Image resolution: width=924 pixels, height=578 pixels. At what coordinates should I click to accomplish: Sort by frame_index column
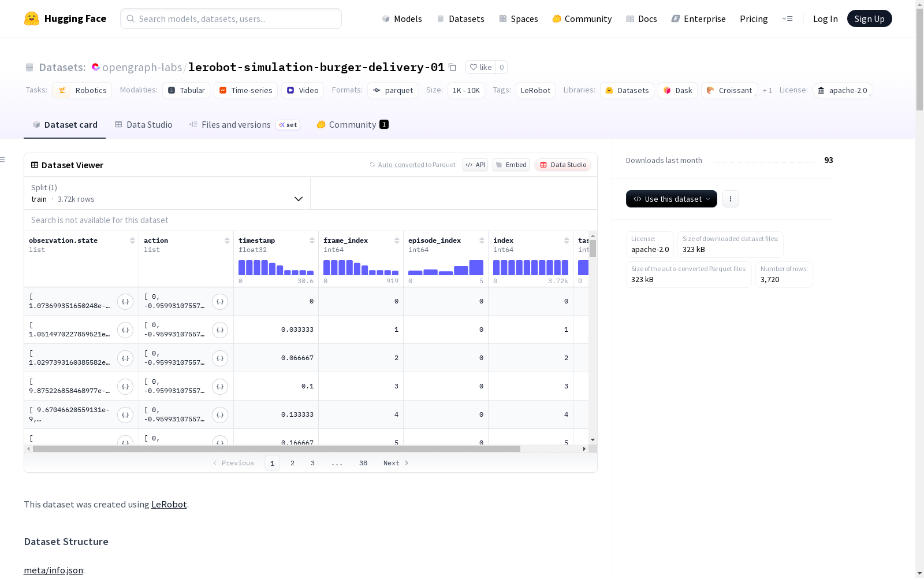point(397,240)
